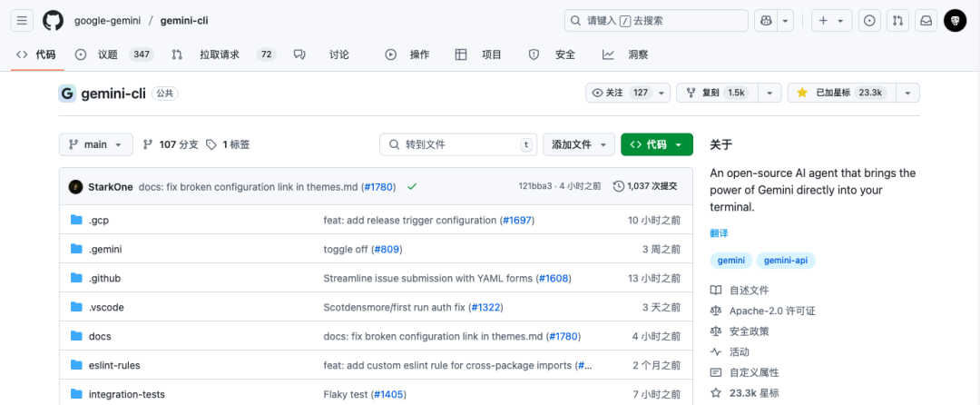This screenshot has height=405, width=980.
Task: Expand the create-new dropdown caret
Action: tap(840, 21)
